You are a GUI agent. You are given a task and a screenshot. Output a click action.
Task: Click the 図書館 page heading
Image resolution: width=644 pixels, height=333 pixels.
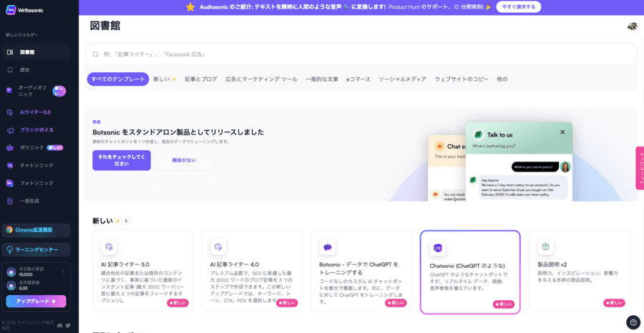[x=105, y=26]
